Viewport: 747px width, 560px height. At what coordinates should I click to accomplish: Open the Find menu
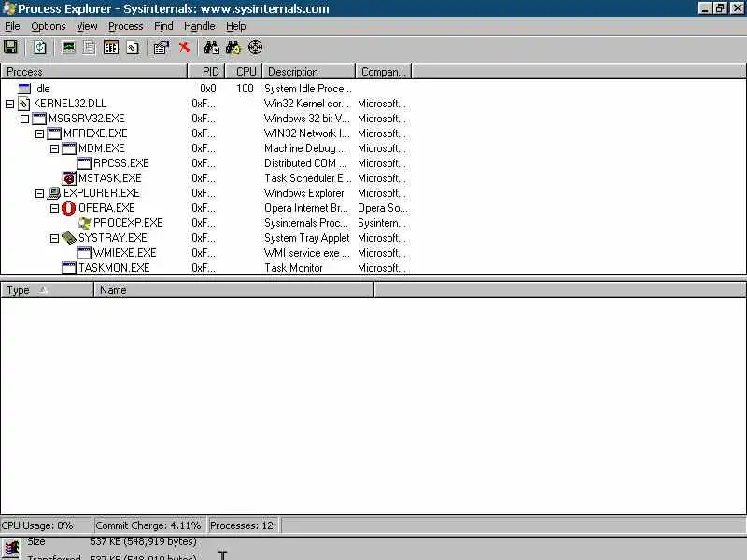click(x=163, y=26)
